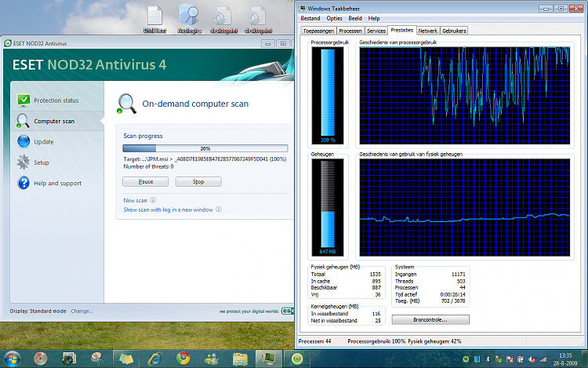Click 'Processorgebruik: 100%' in status bar

coord(376,341)
